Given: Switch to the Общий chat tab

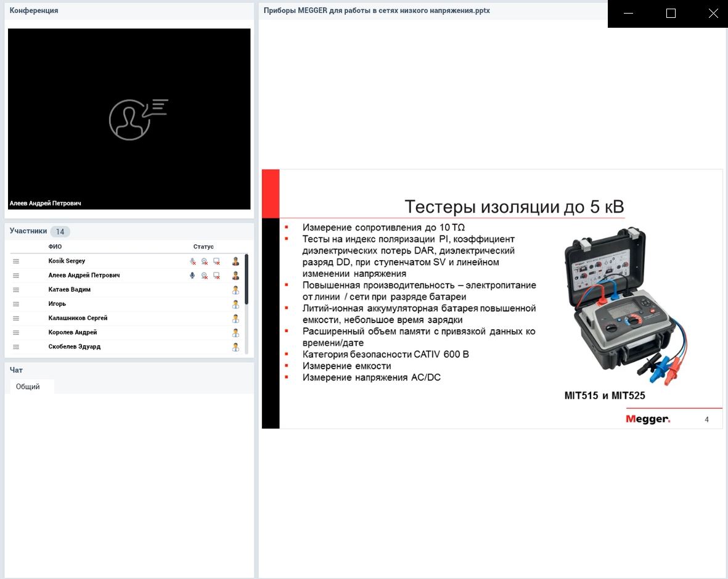Looking at the screenshot, I should [x=29, y=387].
